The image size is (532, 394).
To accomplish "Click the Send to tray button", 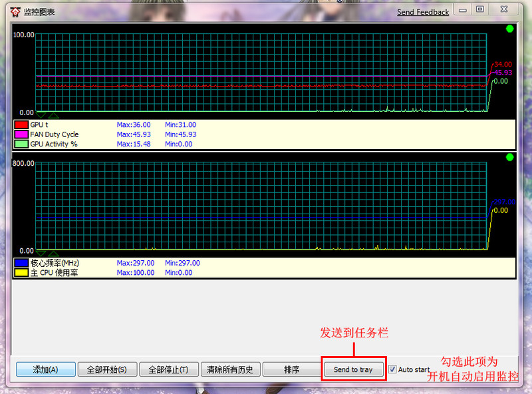I will pos(353,369).
